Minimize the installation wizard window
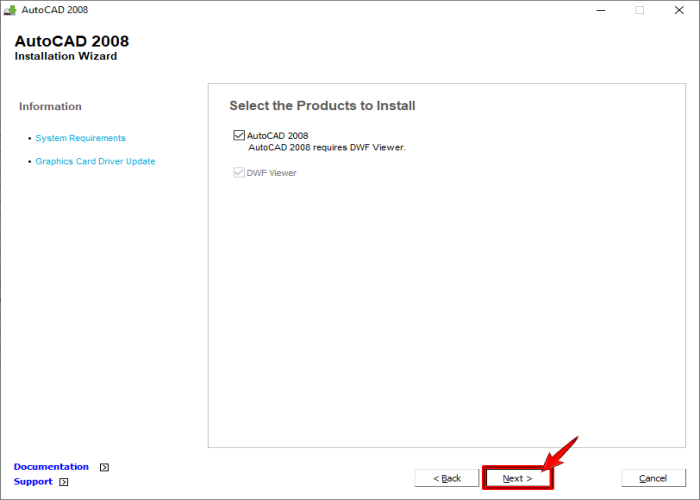The height and width of the screenshot is (500, 700). click(x=600, y=10)
